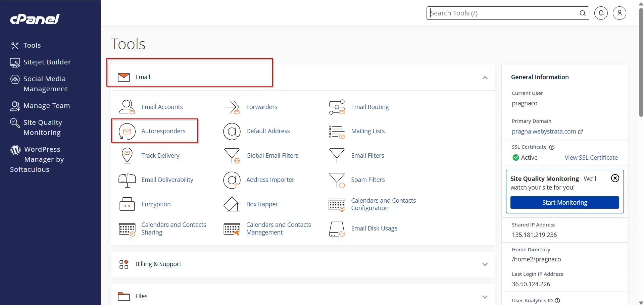
Task: Open the user account icon
Action: (x=620, y=13)
